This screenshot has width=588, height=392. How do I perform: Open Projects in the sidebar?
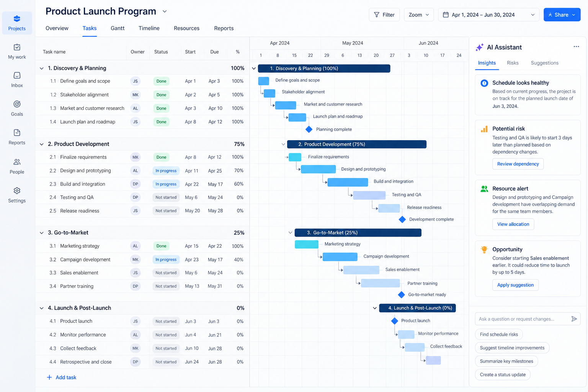pyautogui.click(x=17, y=23)
